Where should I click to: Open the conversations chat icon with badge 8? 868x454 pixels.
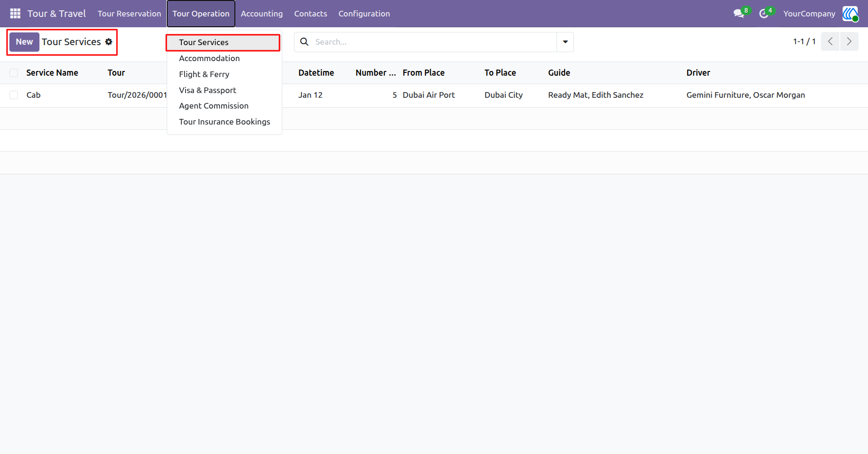tap(739, 14)
